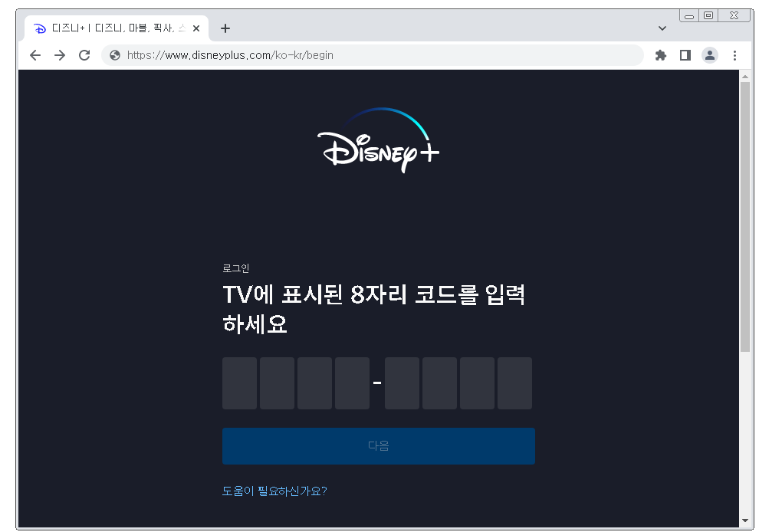Select the eighth code digit box
This screenshot has width=759, height=532.
[x=515, y=383]
